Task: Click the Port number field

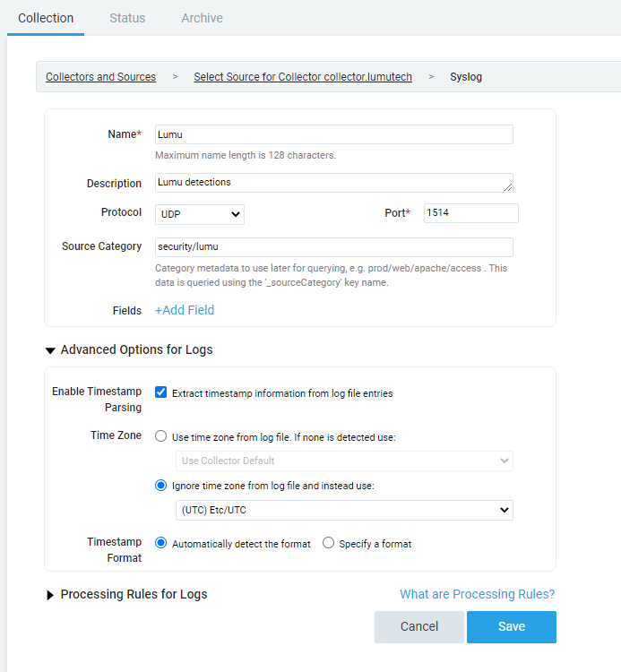Action: [470, 213]
